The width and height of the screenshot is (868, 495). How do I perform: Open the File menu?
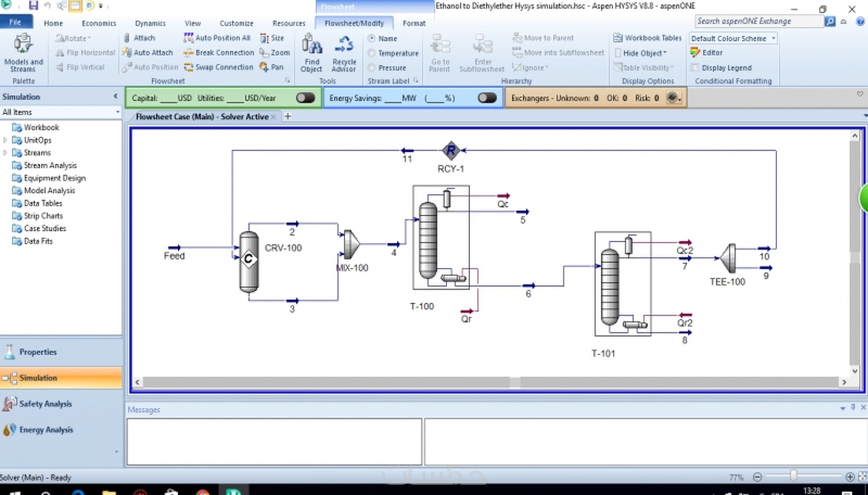(16, 22)
